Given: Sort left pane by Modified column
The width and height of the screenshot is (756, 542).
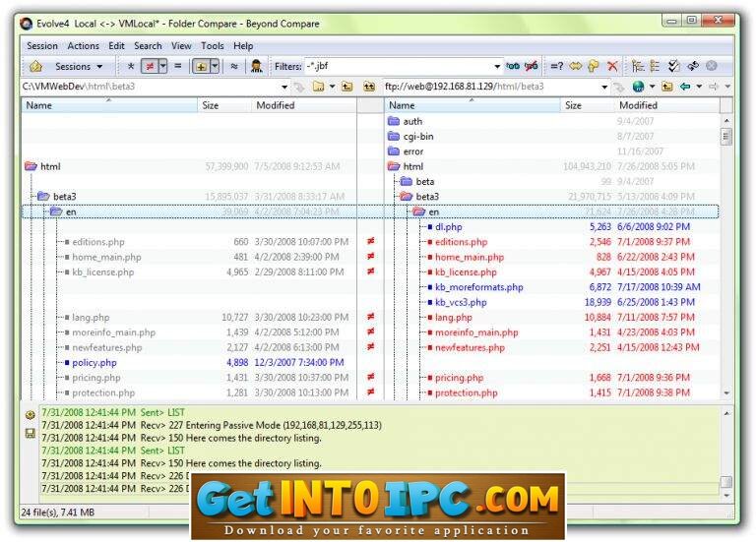Looking at the screenshot, I should [x=303, y=105].
